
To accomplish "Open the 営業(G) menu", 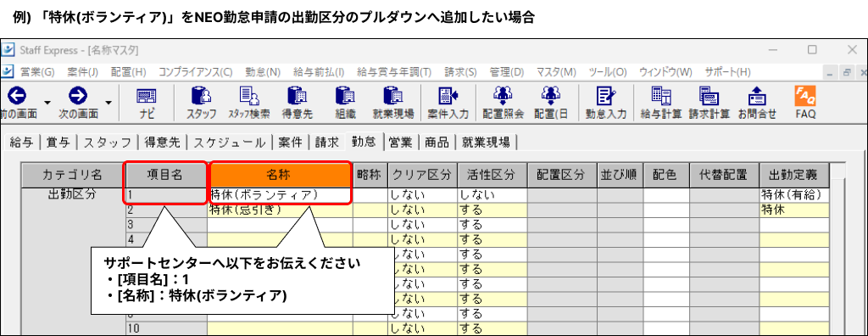I will (x=37, y=72).
